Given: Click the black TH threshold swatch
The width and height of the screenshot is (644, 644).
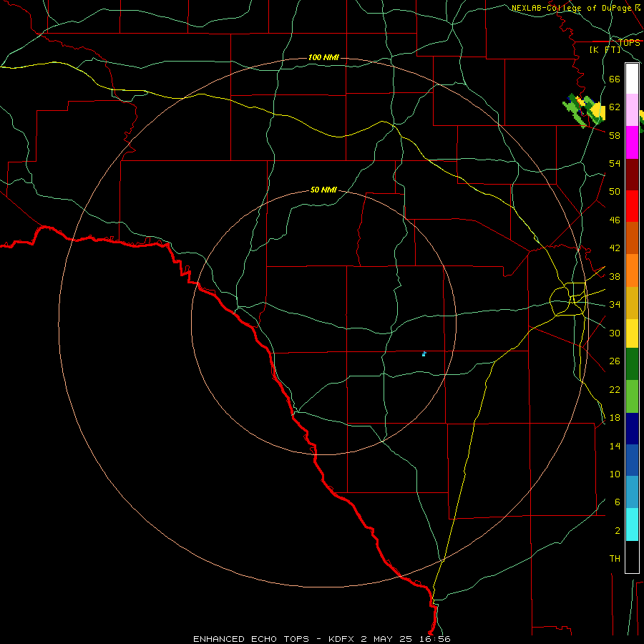Looking at the screenshot, I should coord(632,557).
